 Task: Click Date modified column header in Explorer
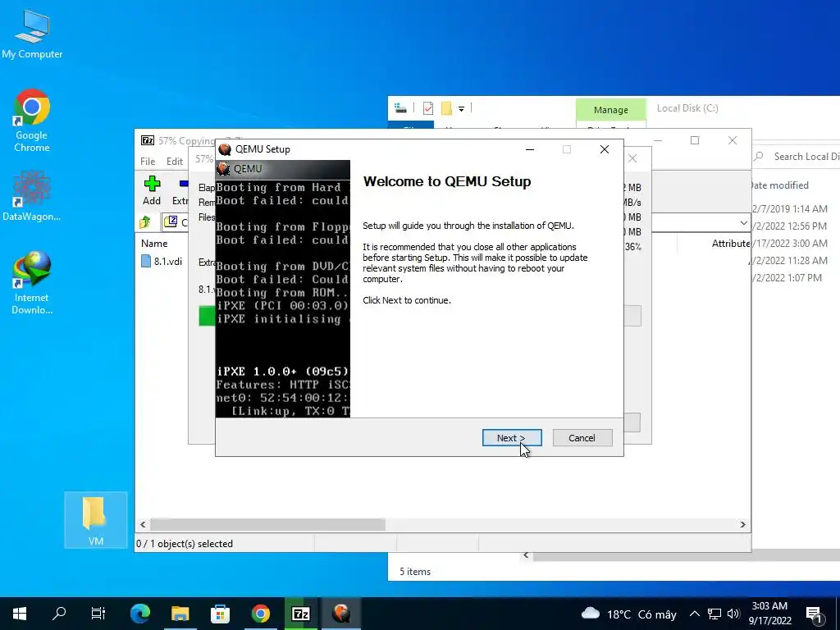[x=781, y=185]
